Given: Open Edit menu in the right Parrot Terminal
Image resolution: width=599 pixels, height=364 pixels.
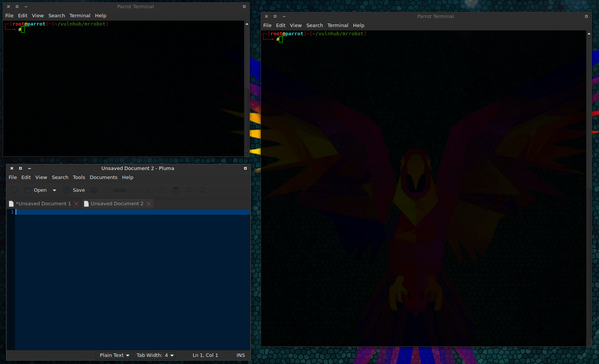Looking at the screenshot, I should tap(281, 26).
